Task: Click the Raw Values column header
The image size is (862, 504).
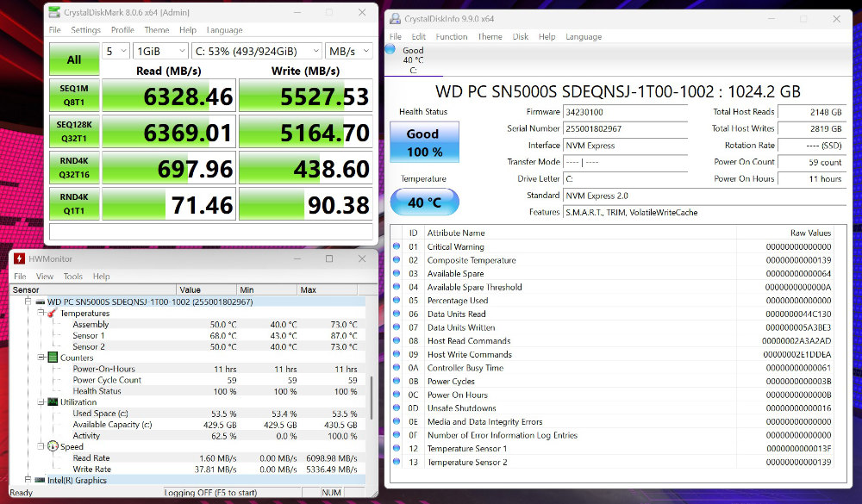Action: coord(785,233)
